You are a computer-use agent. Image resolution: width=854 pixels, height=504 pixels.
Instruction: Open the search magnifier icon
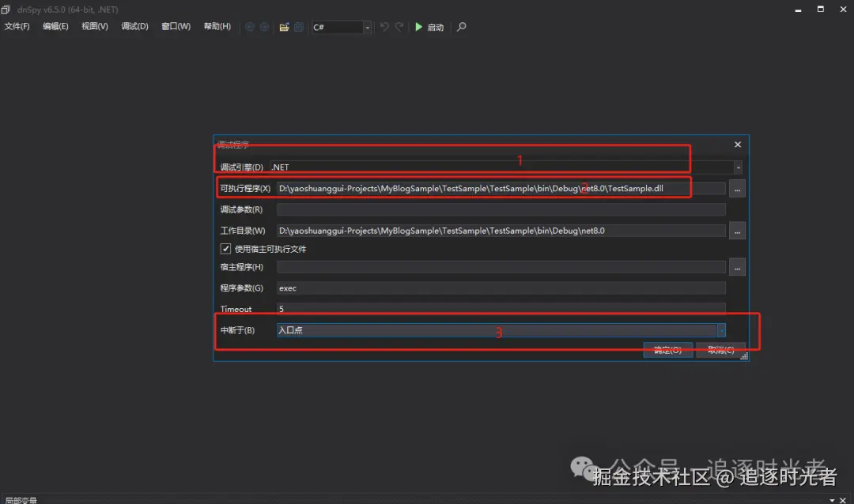point(461,27)
